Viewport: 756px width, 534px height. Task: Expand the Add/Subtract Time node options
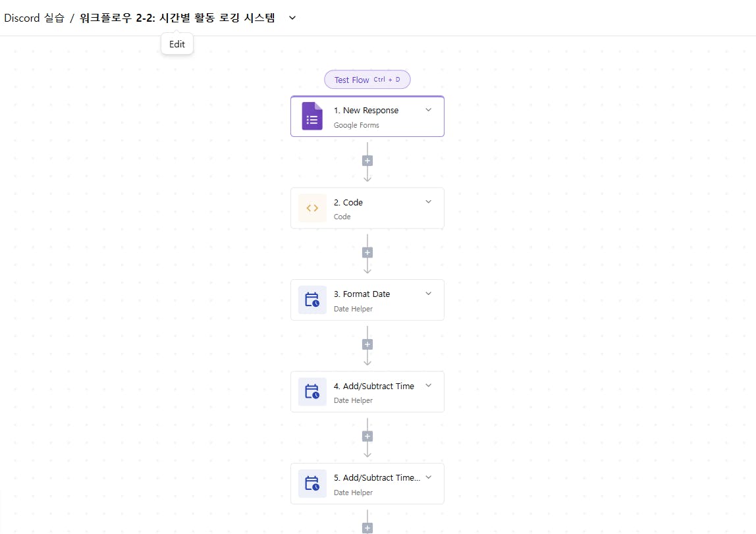click(428, 385)
